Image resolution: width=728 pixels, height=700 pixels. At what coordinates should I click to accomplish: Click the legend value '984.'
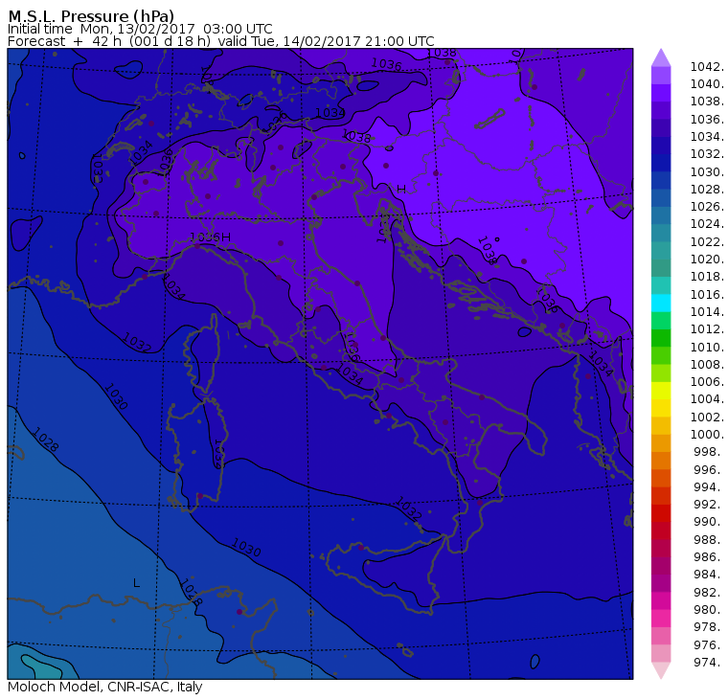pyautogui.click(x=709, y=575)
